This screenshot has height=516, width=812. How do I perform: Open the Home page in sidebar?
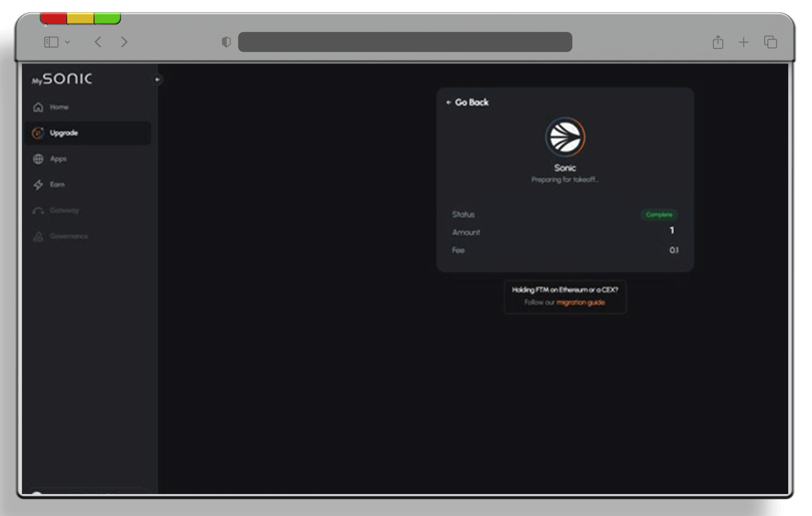[x=88, y=107]
